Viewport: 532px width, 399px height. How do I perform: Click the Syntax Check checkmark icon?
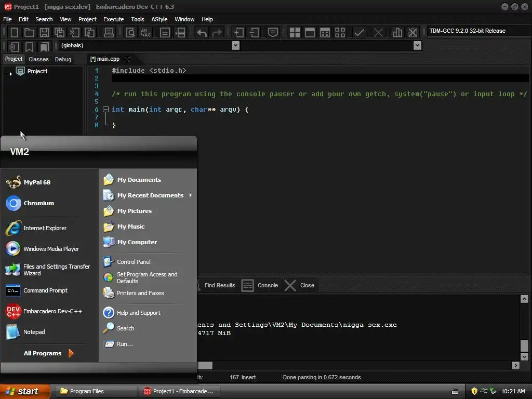359,33
